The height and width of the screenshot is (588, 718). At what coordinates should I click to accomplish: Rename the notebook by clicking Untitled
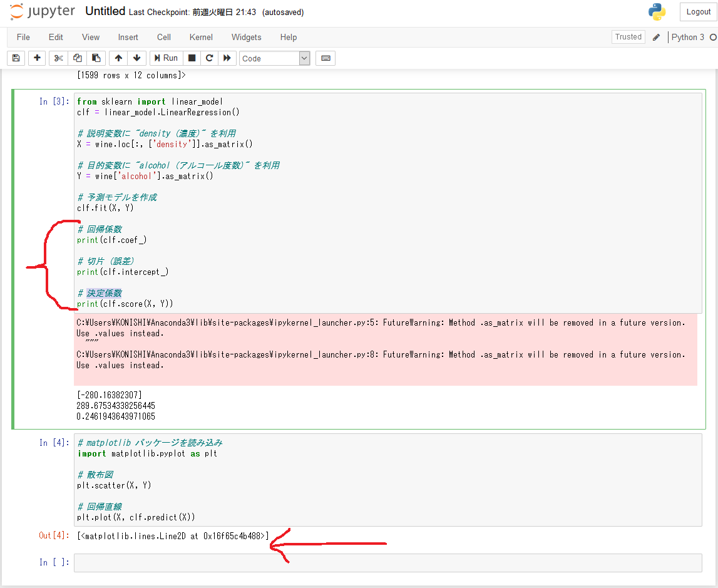point(105,11)
